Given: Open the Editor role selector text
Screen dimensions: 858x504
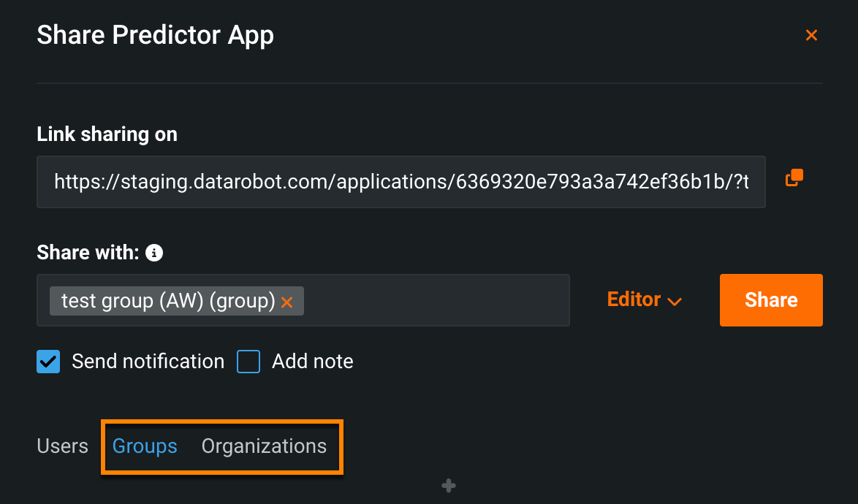Looking at the screenshot, I should tap(634, 299).
